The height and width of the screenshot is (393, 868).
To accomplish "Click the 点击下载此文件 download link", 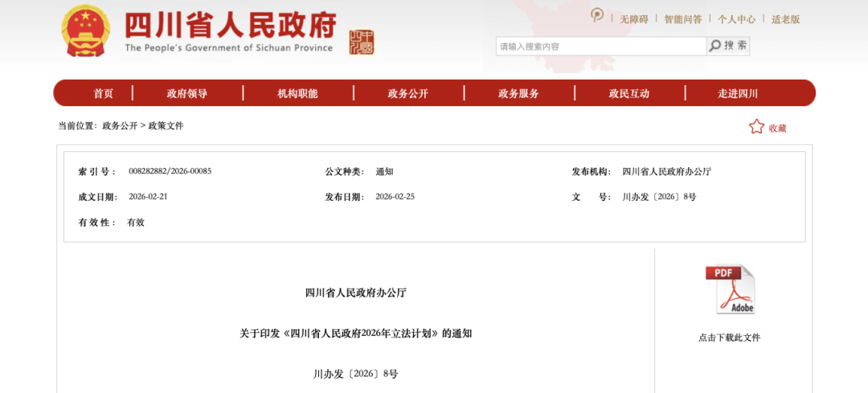I will click(729, 338).
